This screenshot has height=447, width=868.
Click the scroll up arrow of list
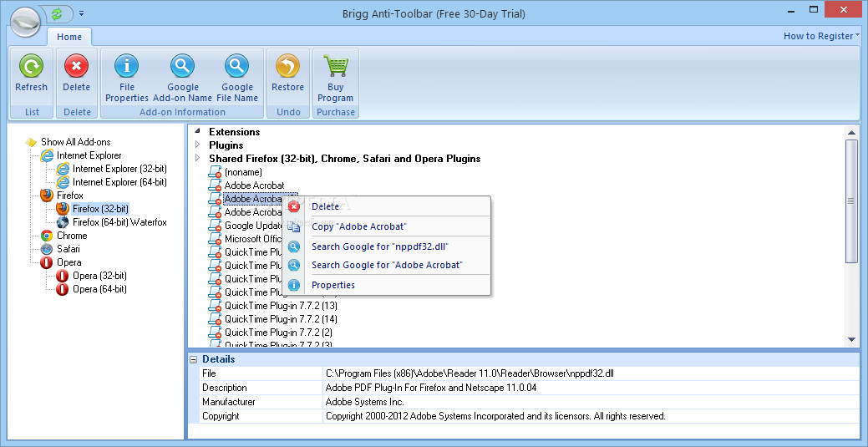point(851,132)
